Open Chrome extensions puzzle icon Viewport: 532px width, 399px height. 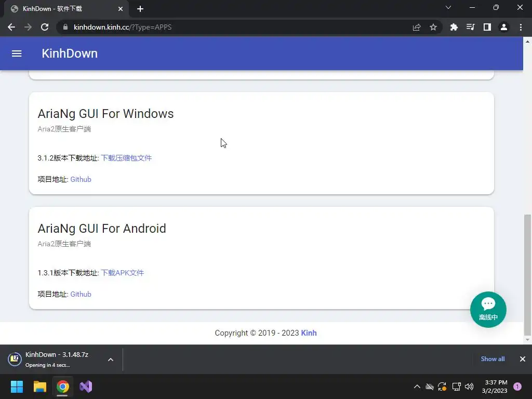454,27
